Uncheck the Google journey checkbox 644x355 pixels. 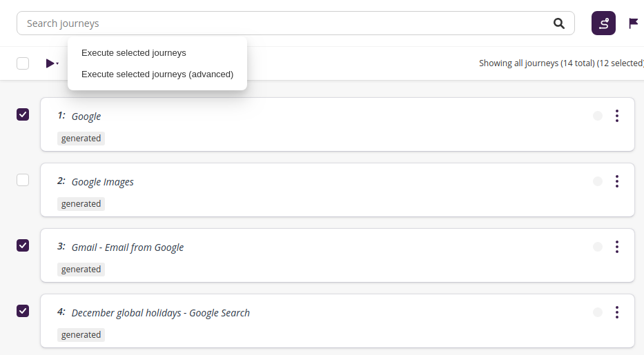pos(23,114)
